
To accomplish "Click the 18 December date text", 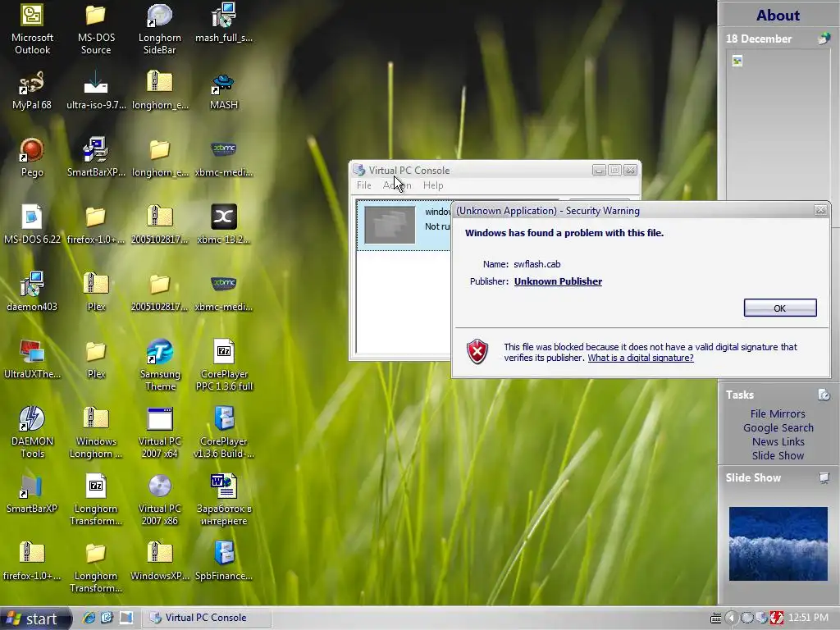I will point(759,39).
